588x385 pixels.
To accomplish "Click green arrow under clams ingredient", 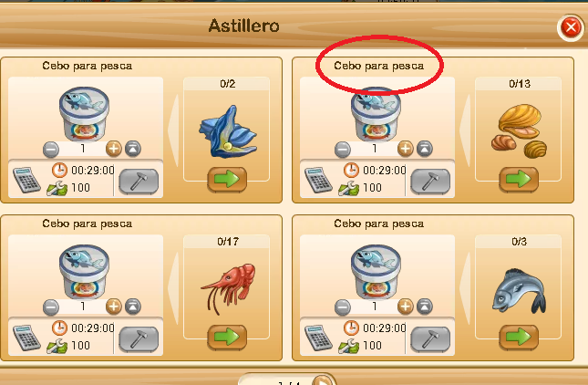I will tap(519, 180).
